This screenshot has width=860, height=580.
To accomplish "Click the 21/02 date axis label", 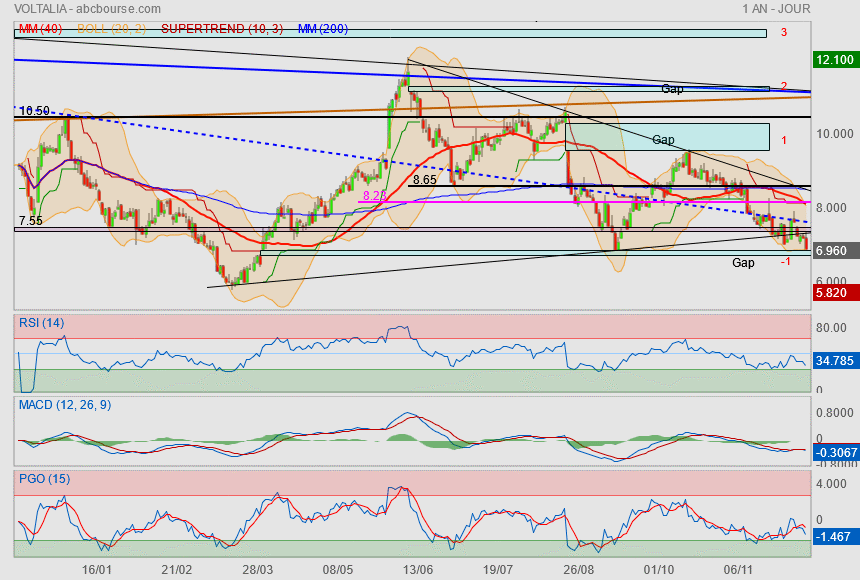I will tap(177, 569).
